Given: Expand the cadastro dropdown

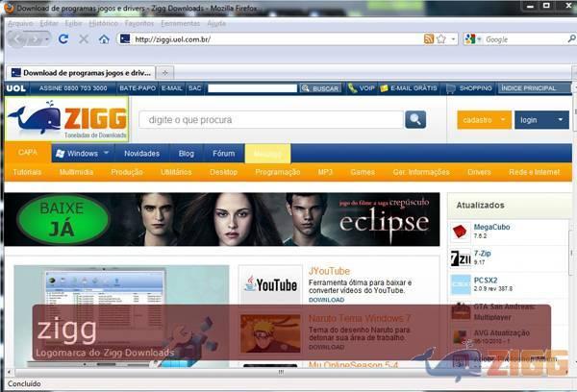Looking at the screenshot, I should pos(486,120).
